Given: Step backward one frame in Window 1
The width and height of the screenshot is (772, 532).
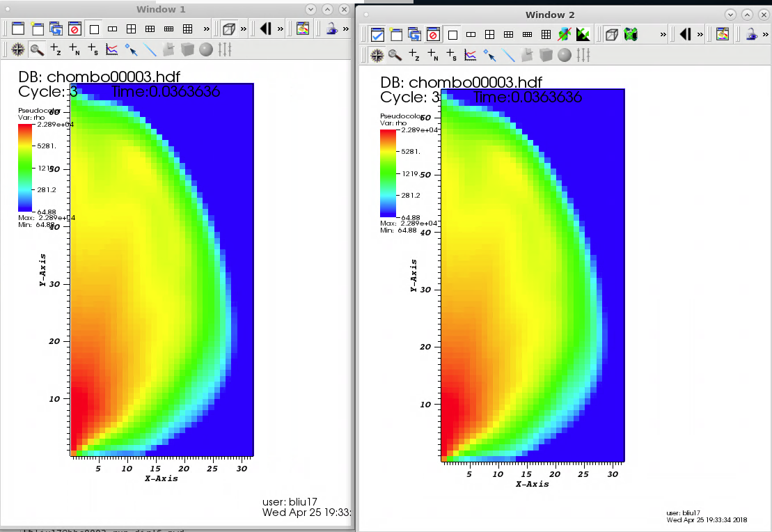Looking at the screenshot, I should [x=266, y=29].
